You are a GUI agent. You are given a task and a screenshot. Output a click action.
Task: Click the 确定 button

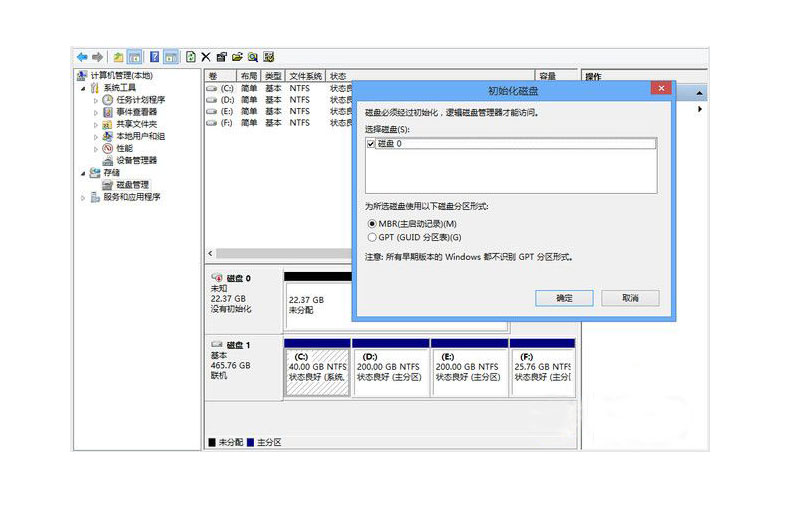(564, 298)
